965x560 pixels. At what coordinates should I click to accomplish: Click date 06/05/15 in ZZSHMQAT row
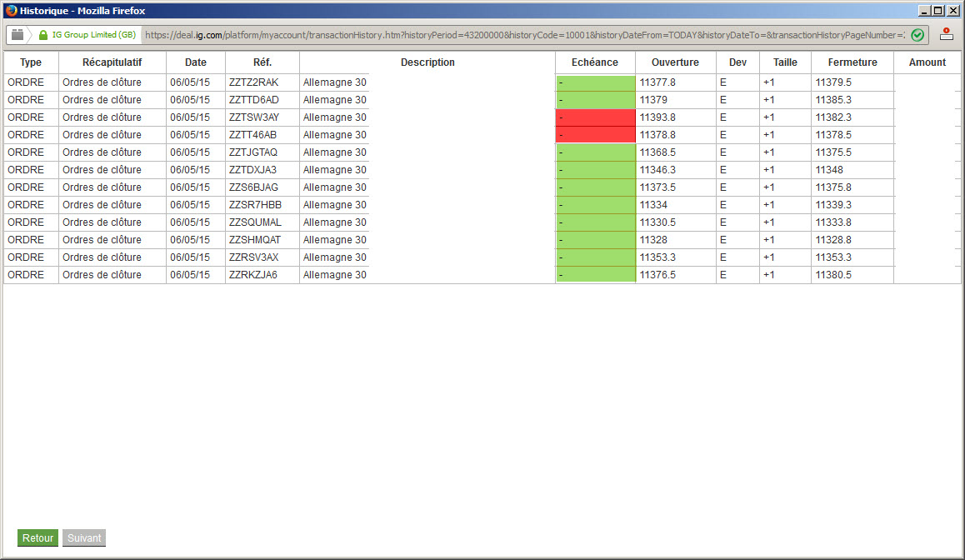(189, 240)
